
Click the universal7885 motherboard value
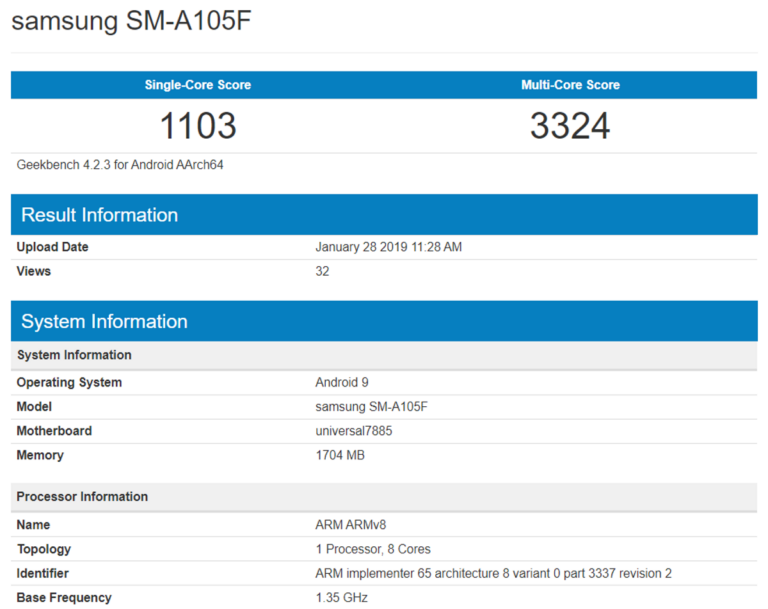[355, 431]
